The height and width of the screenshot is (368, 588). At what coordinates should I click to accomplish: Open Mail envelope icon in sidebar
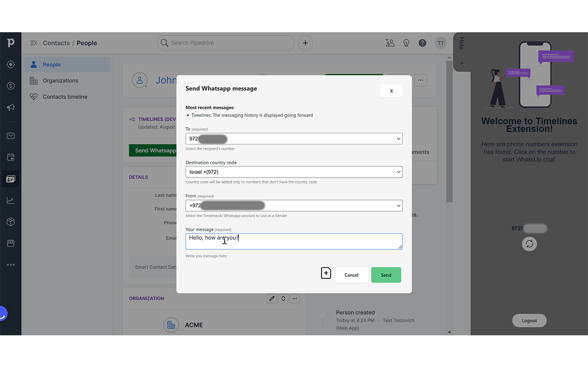(11, 136)
